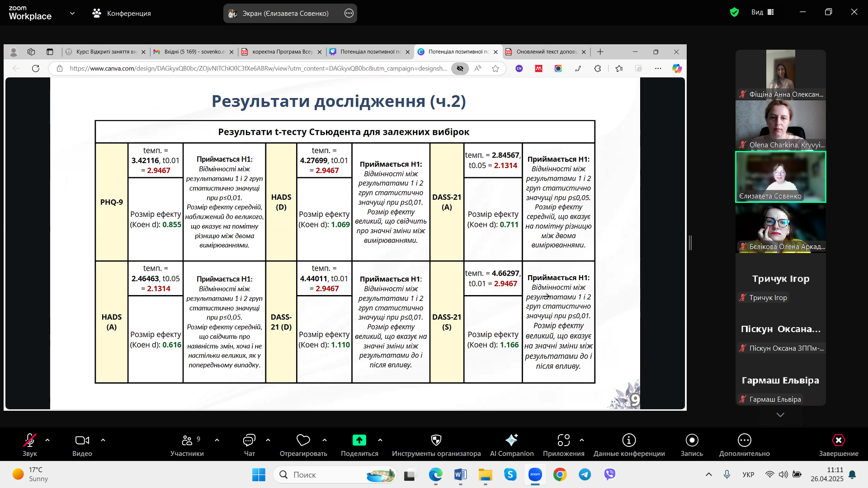Select Єлизавета Совенко's video thumbnail
This screenshot has width=868, height=488.
point(780,177)
